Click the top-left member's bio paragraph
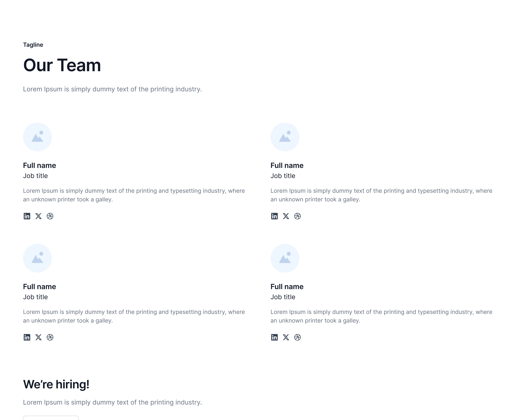Viewport: 518px width, 420px height. coord(134,195)
